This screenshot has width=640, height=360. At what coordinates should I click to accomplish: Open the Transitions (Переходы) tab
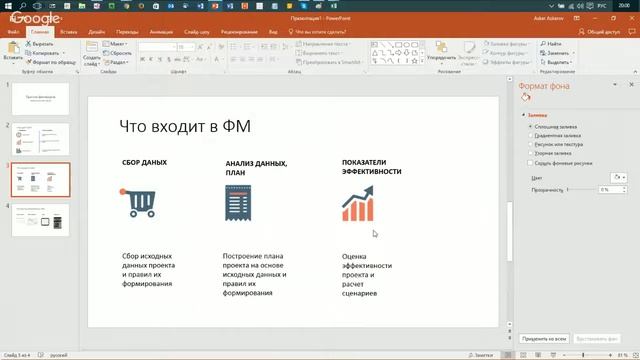pyautogui.click(x=127, y=32)
